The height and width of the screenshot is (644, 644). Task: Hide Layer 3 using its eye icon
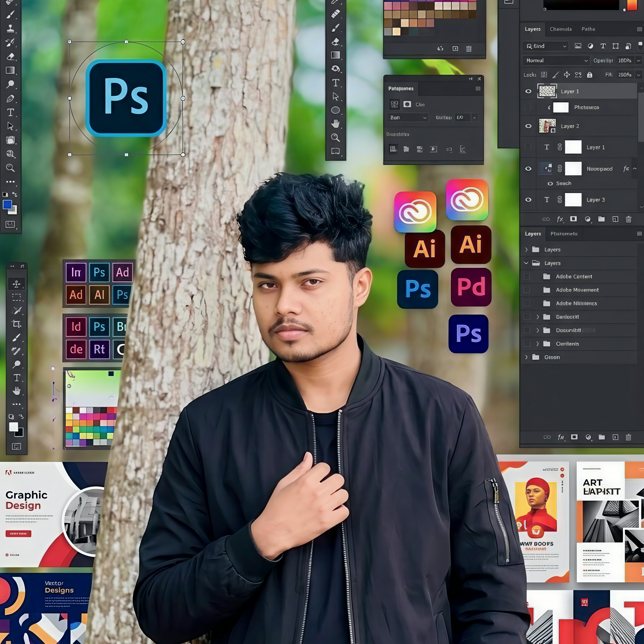(x=528, y=200)
